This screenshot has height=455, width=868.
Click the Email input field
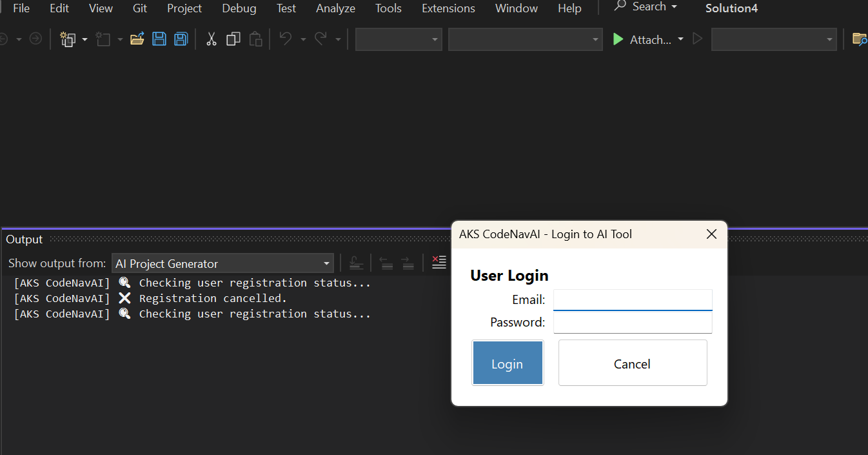[x=632, y=300]
